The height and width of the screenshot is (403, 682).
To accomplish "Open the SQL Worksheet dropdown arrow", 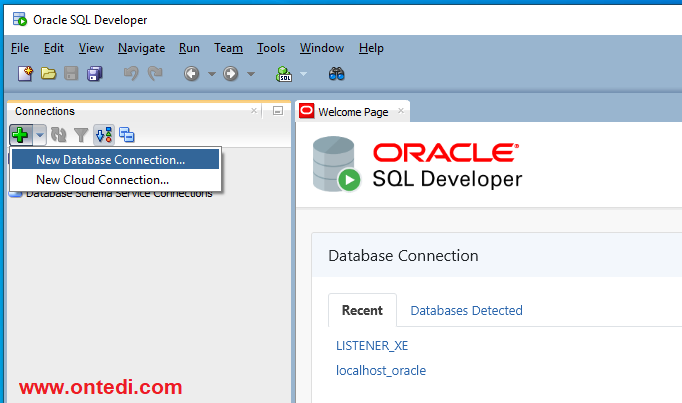I will pyautogui.click(x=304, y=74).
